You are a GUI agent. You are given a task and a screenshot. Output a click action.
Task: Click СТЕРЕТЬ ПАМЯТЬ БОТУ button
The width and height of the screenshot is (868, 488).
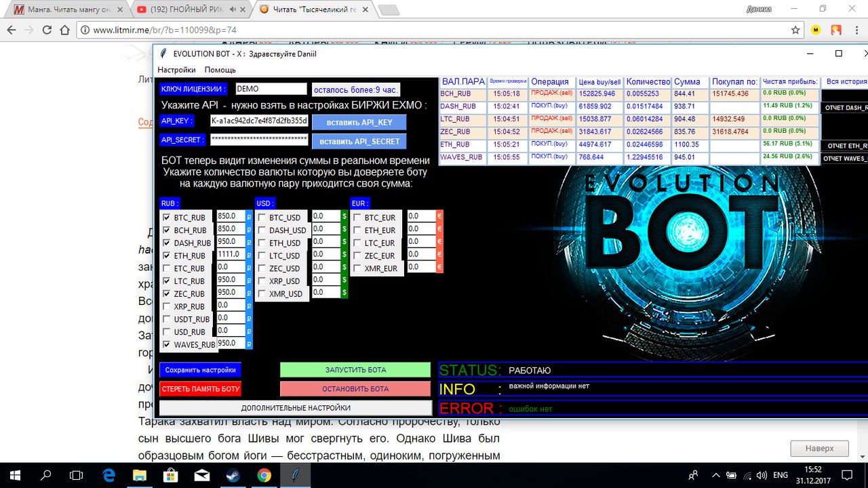pyautogui.click(x=200, y=389)
